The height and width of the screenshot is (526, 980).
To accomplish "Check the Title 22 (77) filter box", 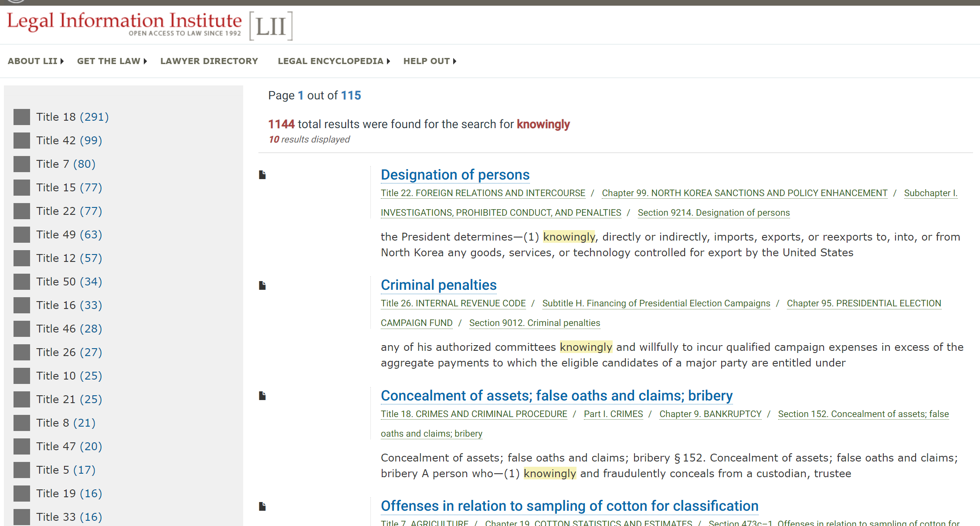I will coord(22,211).
